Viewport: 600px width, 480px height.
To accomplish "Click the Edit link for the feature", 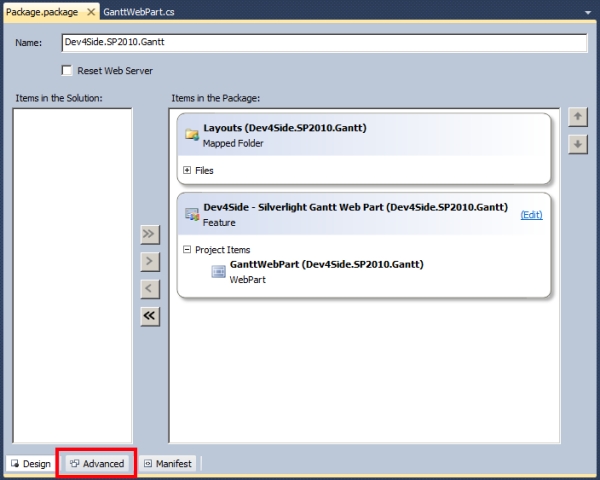I will click(532, 215).
